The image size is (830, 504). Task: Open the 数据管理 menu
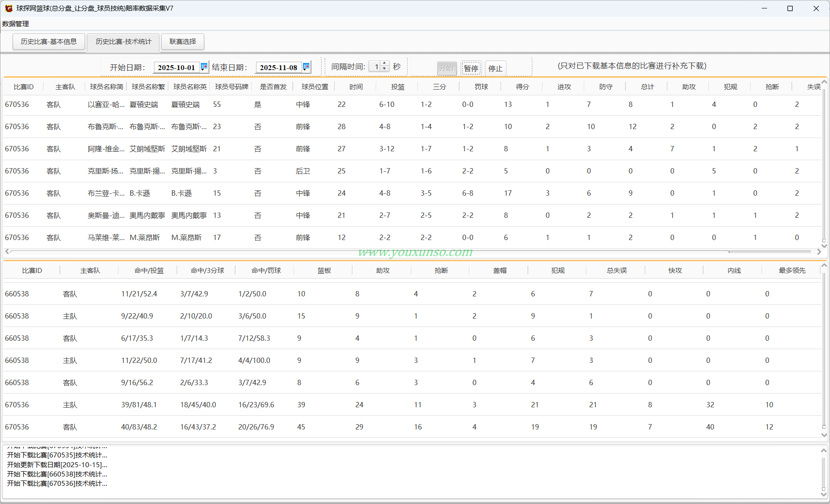pyautogui.click(x=16, y=24)
